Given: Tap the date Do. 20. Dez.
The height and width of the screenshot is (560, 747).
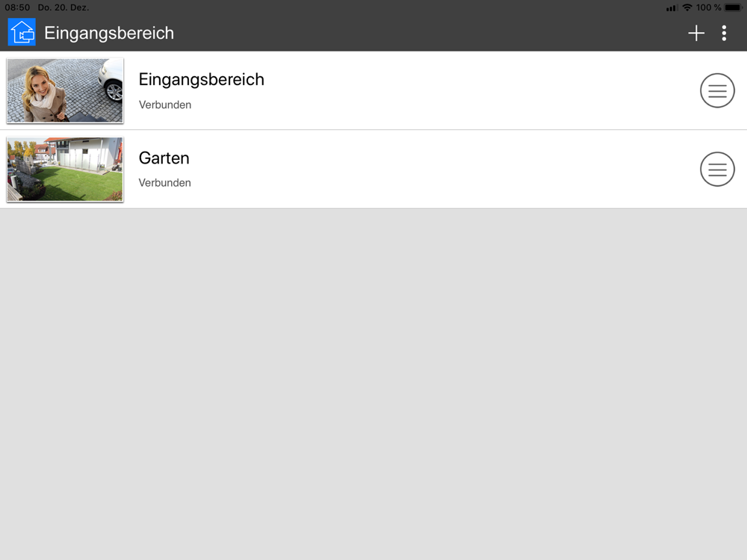Looking at the screenshot, I should click(63, 7).
